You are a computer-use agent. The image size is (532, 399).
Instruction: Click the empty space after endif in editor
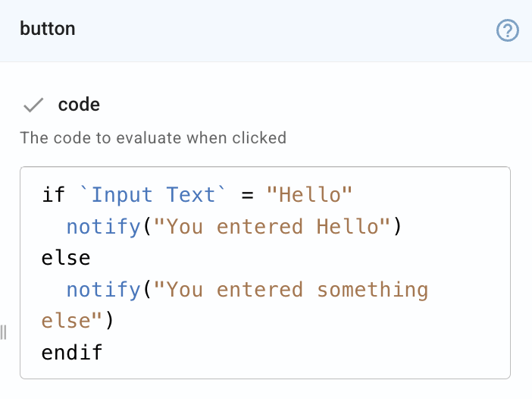tap(303, 352)
